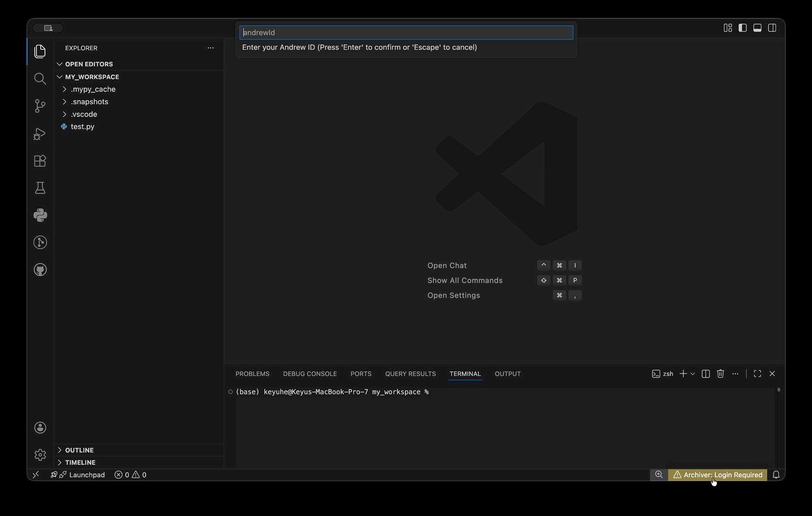This screenshot has width=812, height=516.
Task: Toggle the secondary sidebar visibility
Action: 772,28
